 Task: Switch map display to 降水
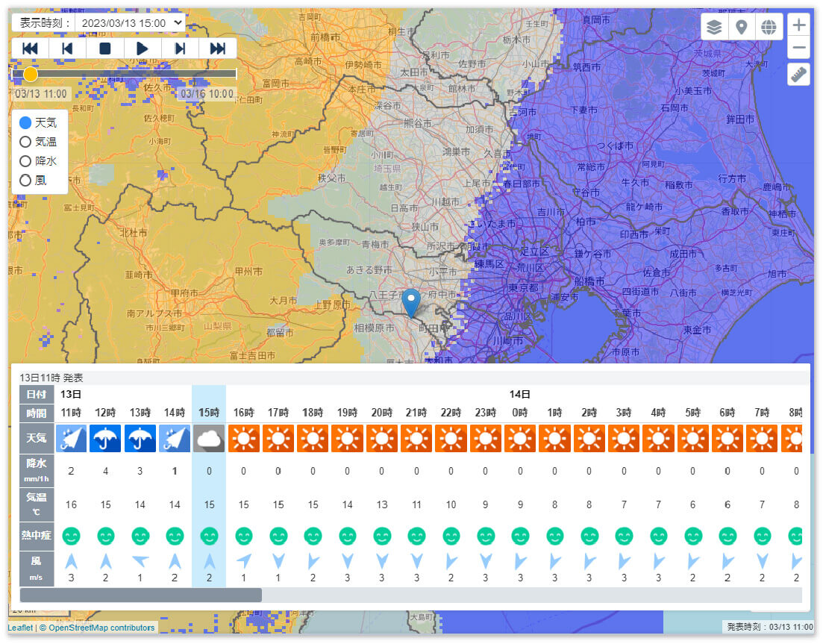coord(25,161)
